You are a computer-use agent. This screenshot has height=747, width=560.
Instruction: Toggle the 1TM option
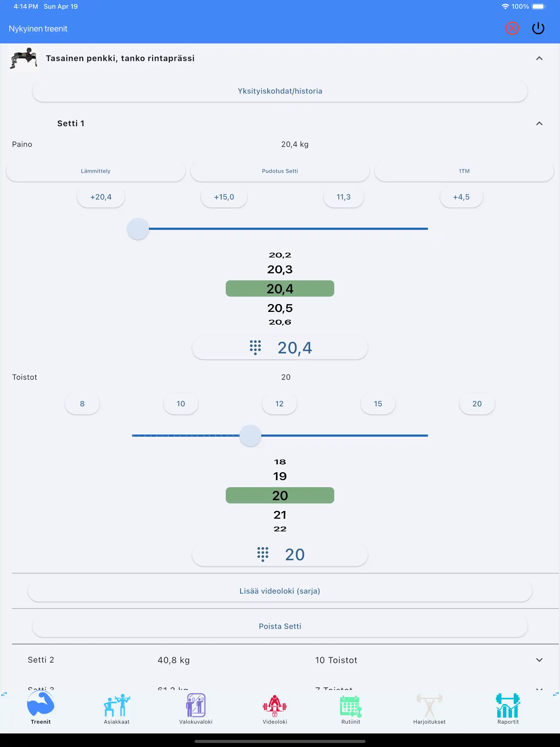coord(464,171)
